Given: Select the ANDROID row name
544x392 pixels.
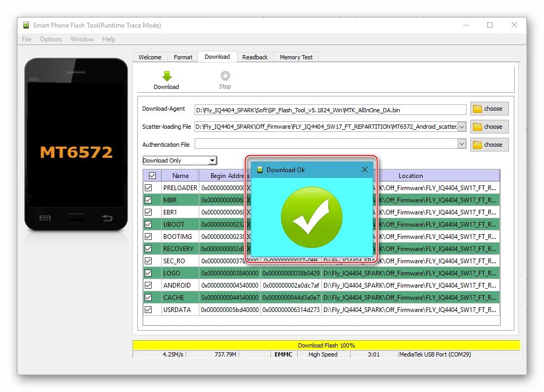Looking at the screenshot, I should 177,285.
